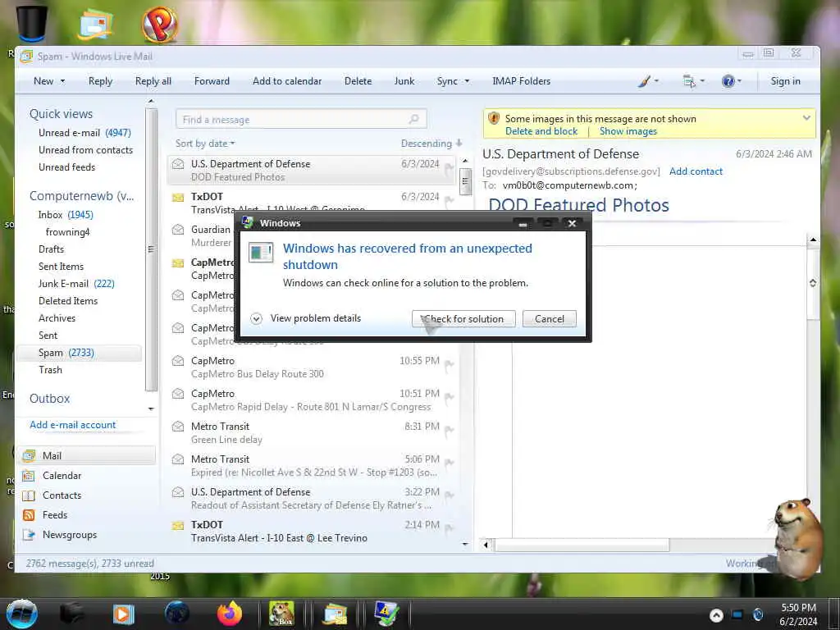Image resolution: width=840 pixels, height=630 pixels.
Task: Select the Trash folder
Action: 50,370
